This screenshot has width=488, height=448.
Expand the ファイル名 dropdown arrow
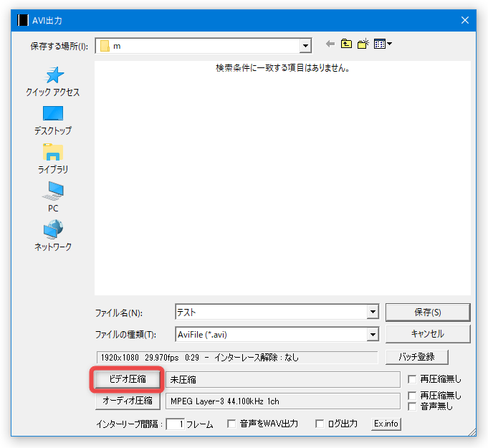click(373, 312)
